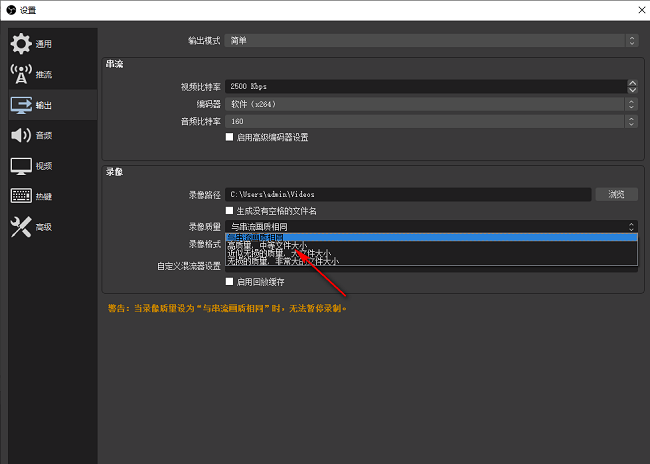Screen dimensions: 650x464
Task: Close the 设置 window
Action: [x=641, y=10]
